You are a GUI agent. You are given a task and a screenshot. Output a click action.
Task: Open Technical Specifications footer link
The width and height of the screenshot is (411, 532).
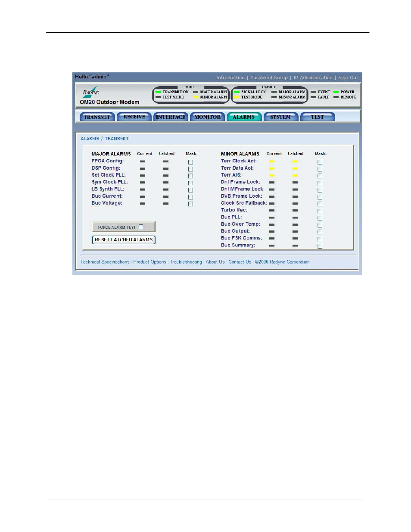click(x=105, y=262)
